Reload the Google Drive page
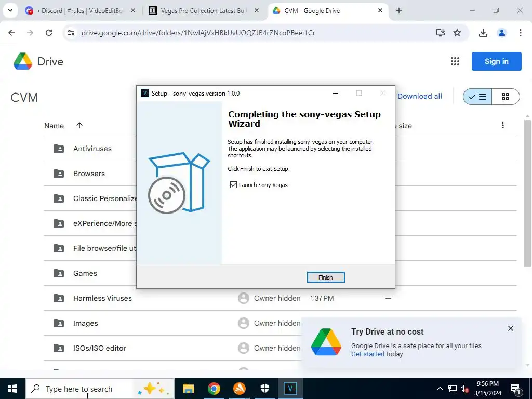This screenshot has width=532, height=399. click(x=49, y=33)
